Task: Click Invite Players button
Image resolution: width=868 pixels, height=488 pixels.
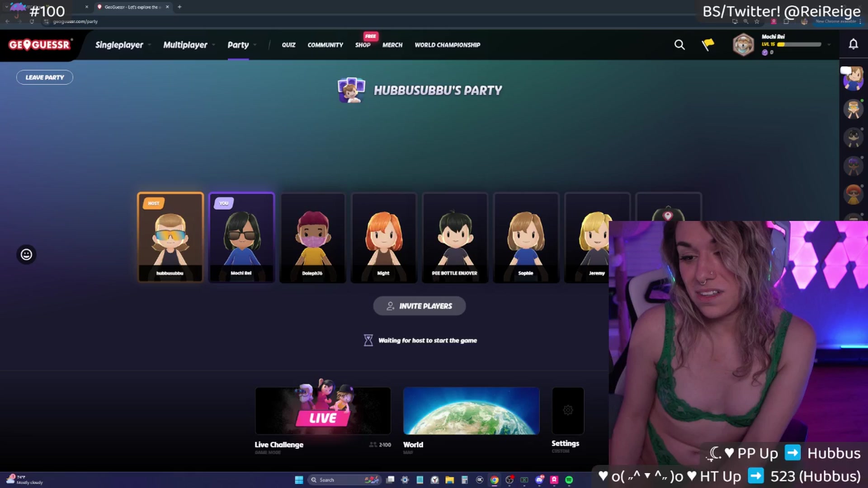Action: pyautogui.click(x=419, y=306)
